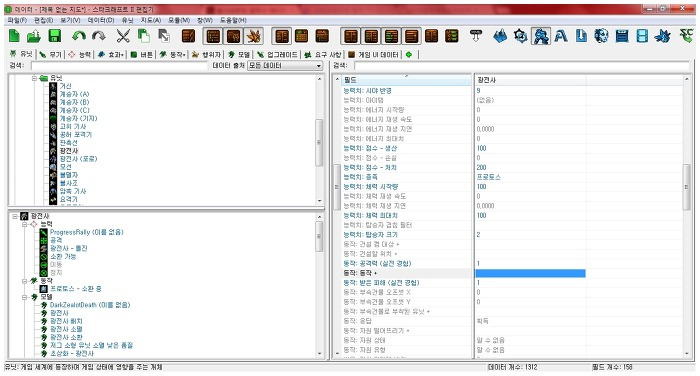This screenshot has width=700, height=376.
Task: Select ProgressRally ability entry
Action: pyautogui.click(x=86, y=232)
